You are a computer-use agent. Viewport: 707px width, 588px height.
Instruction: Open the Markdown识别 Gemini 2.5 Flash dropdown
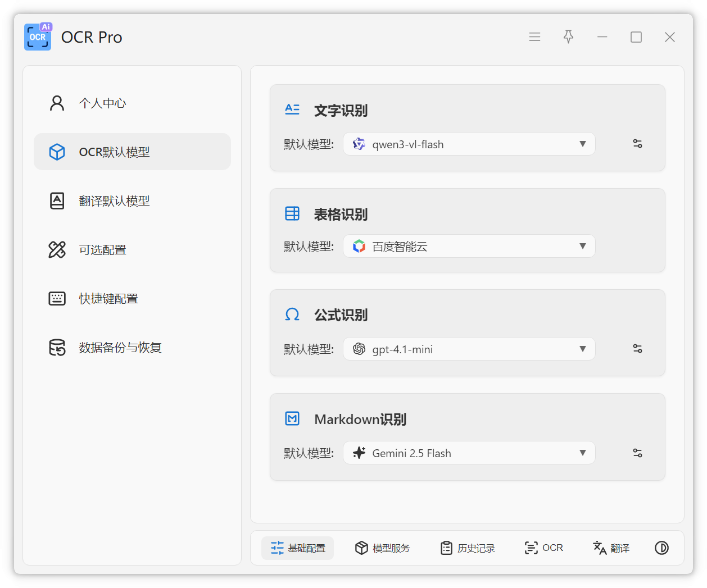tap(469, 453)
